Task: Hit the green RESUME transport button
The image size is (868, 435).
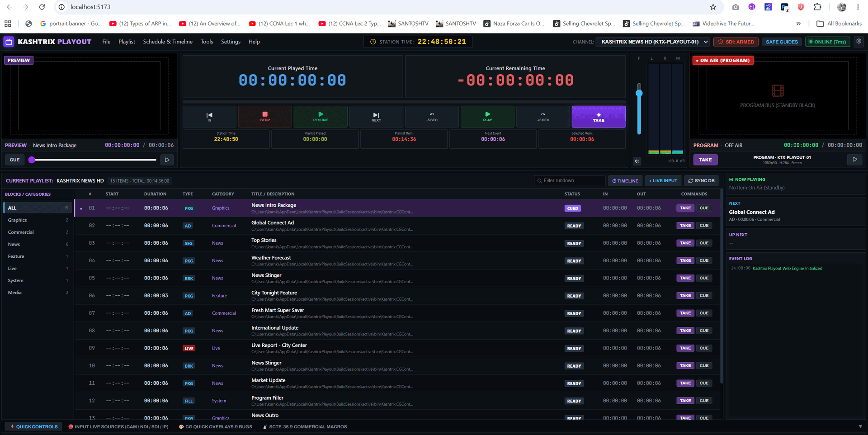Action: (x=321, y=117)
